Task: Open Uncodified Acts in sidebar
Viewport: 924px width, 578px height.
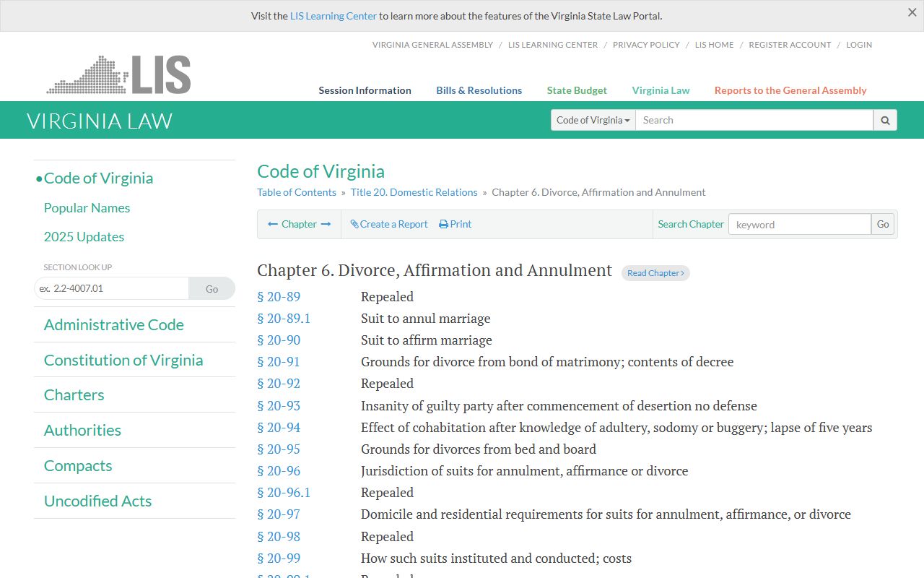Action: (x=97, y=501)
